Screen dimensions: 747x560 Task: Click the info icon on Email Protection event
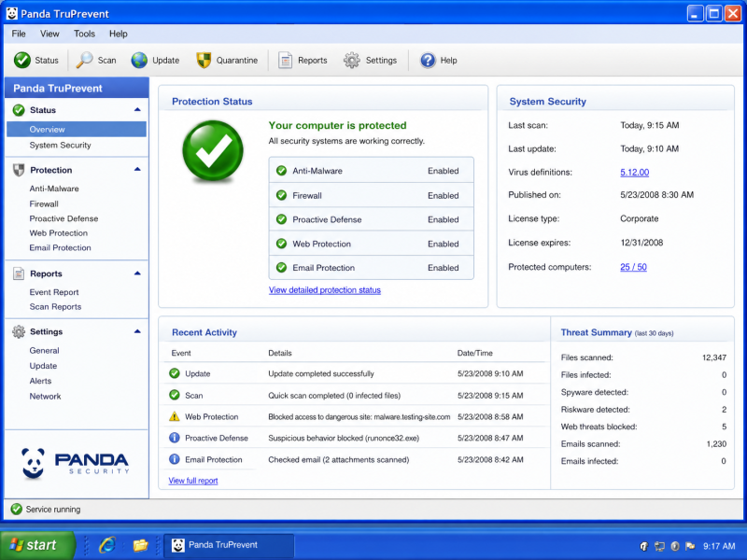(175, 459)
